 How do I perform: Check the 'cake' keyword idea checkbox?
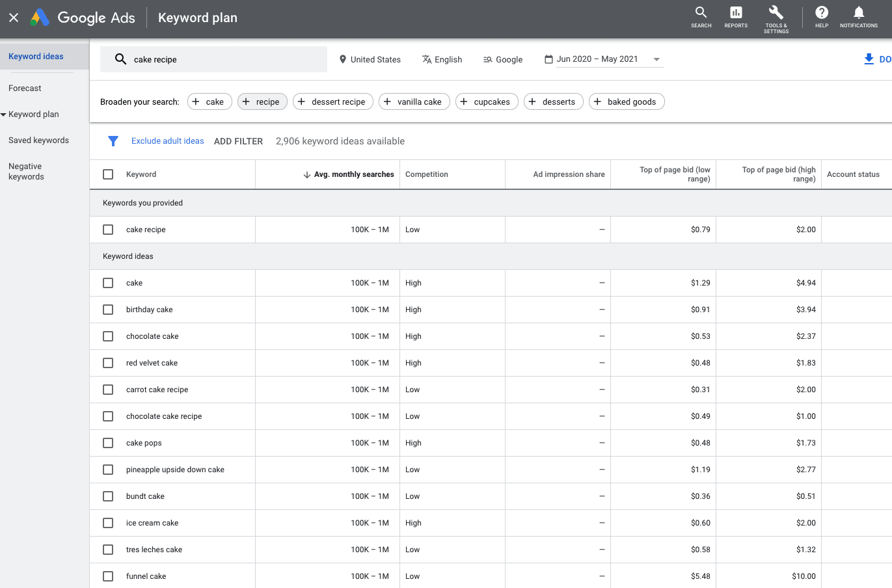coord(108,283)
